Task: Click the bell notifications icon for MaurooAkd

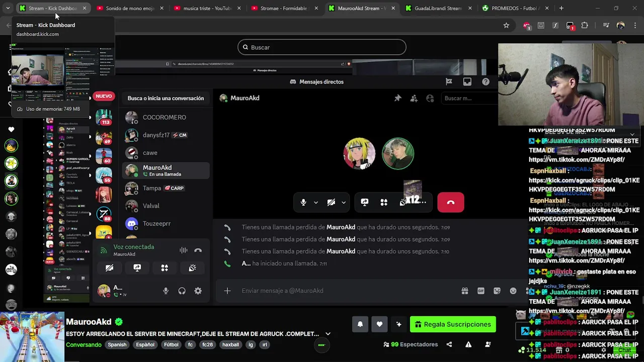Action: (360, 324)
